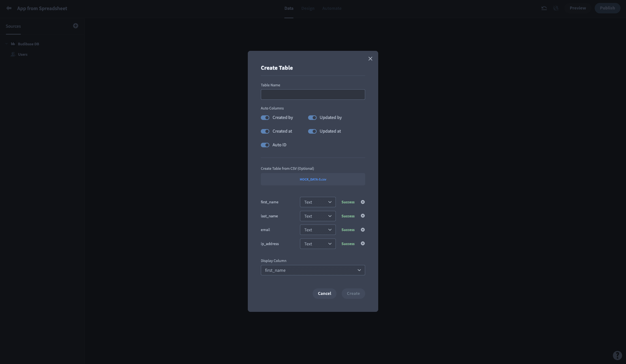This screenshot has width=626, height=364.
Task: Open the last_name type dropdown
Action: (318, 216)
